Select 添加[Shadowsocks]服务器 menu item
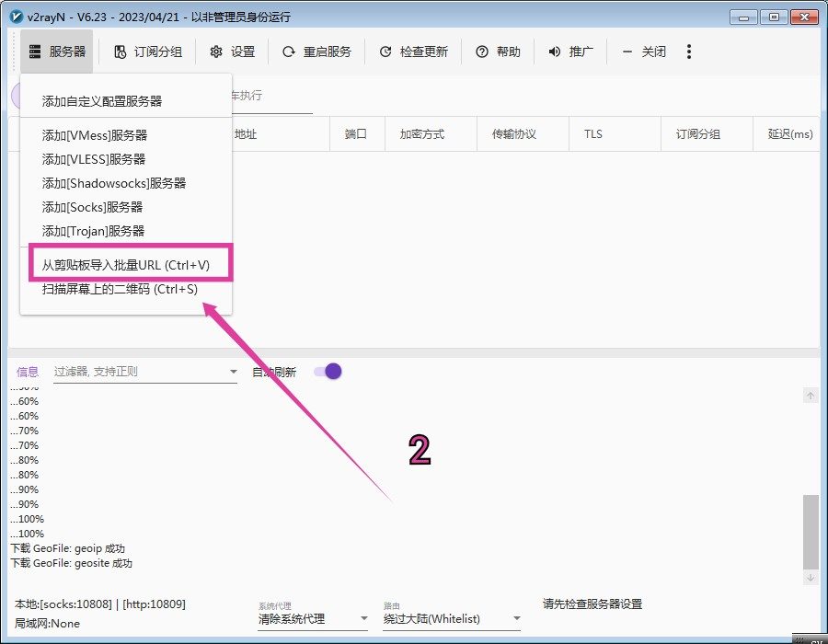Viewport: 828px width, 644px height. (126, 183)
